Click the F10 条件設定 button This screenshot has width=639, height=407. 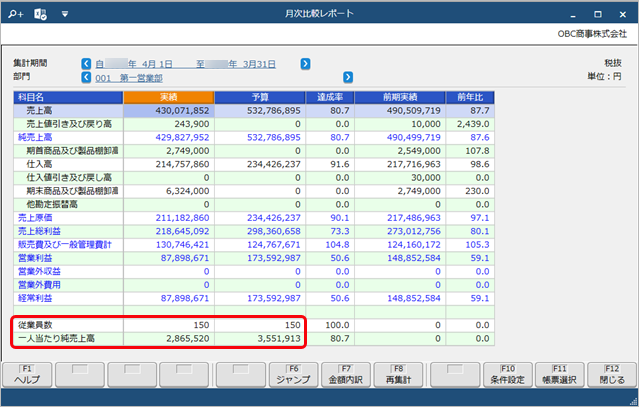tap(507, 374)
